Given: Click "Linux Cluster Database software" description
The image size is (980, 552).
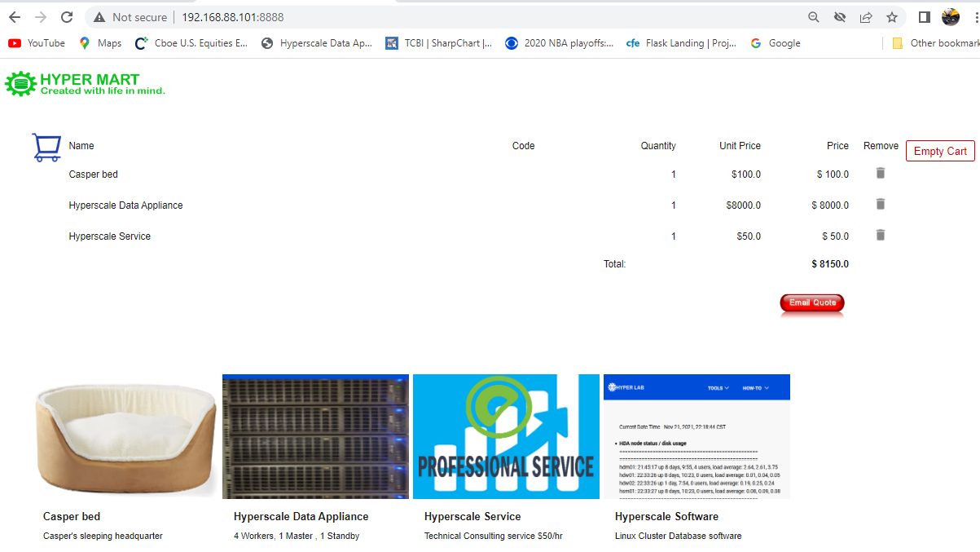Looking at the screenshot, I should tap(679, 536).
